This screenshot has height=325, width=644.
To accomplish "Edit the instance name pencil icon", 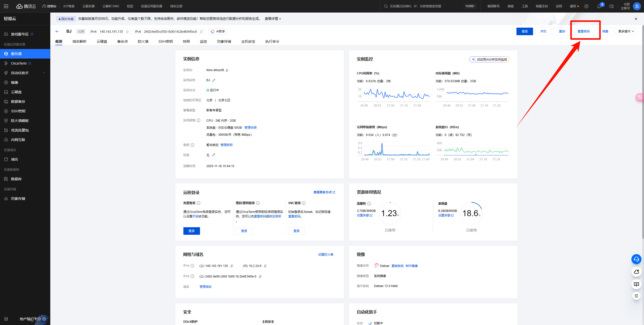I will 214,80.
